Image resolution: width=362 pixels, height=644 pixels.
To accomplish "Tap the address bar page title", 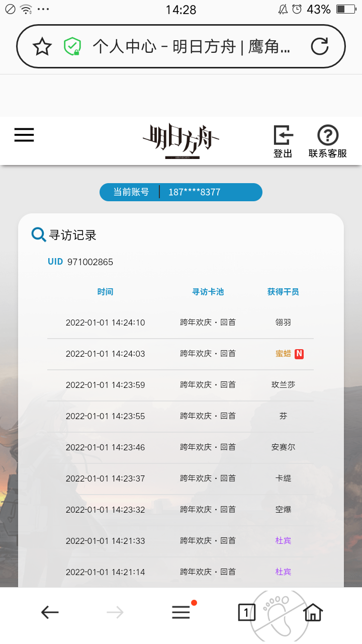I will [192, 47].
